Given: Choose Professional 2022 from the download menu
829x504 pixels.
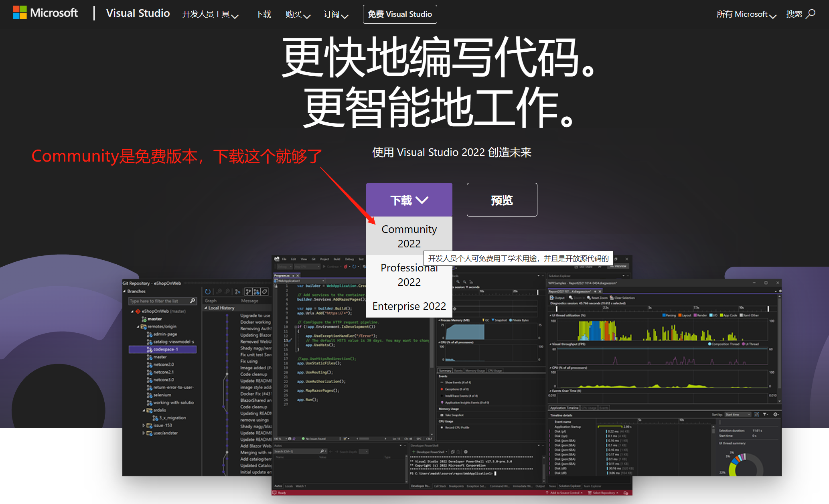Looking at the screenshot, I should point(409,275).
